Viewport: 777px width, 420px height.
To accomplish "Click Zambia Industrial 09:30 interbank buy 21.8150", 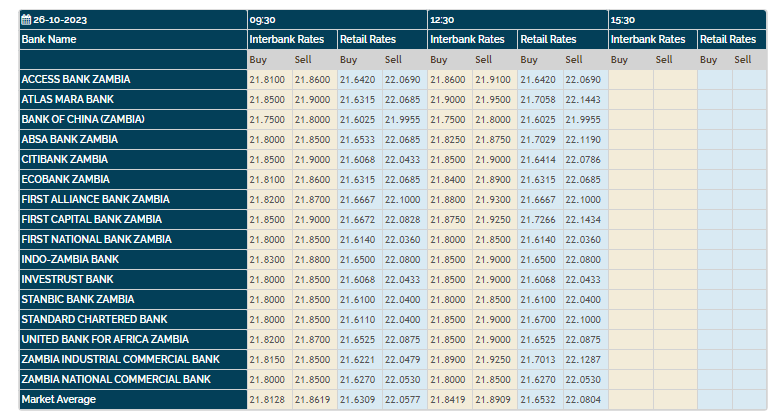I will (267, 360).
